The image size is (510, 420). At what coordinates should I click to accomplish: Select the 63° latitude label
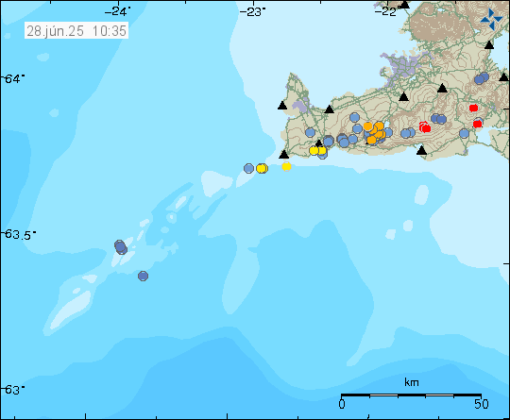14,390
